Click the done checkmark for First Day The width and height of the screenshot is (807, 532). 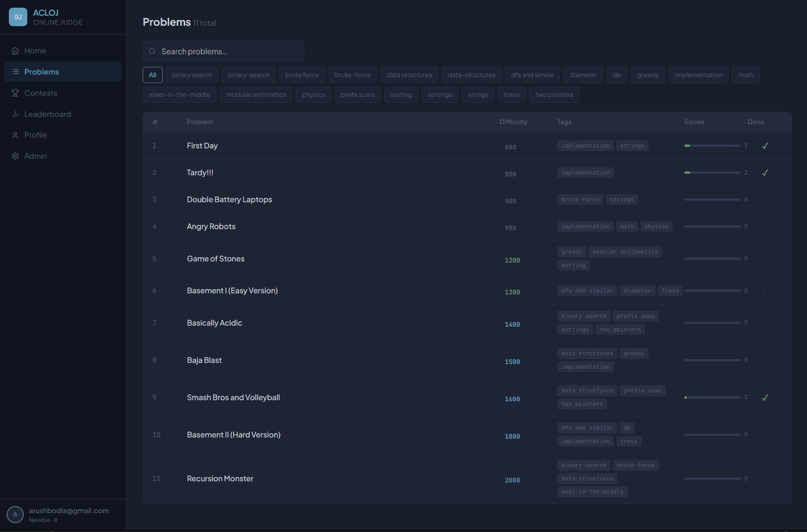pos(765,146)
